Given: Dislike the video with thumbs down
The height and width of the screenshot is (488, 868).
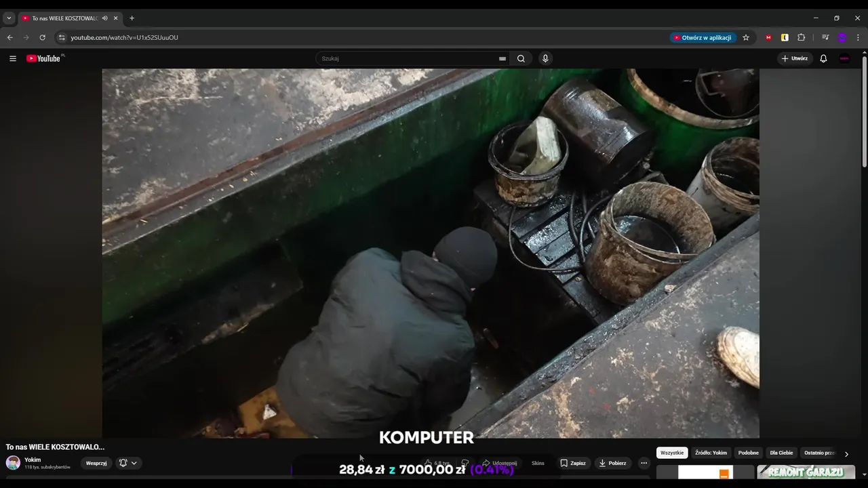Looking at the screenshot, I should point(465,463).
